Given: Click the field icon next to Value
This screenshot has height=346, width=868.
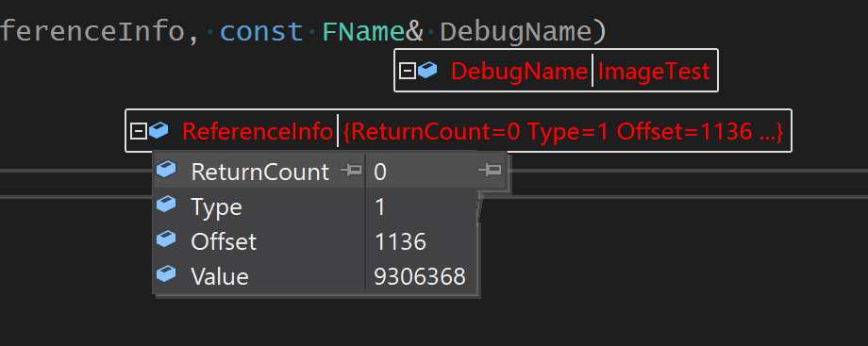Looking at the screenshot, I should [x=166, y=273].
